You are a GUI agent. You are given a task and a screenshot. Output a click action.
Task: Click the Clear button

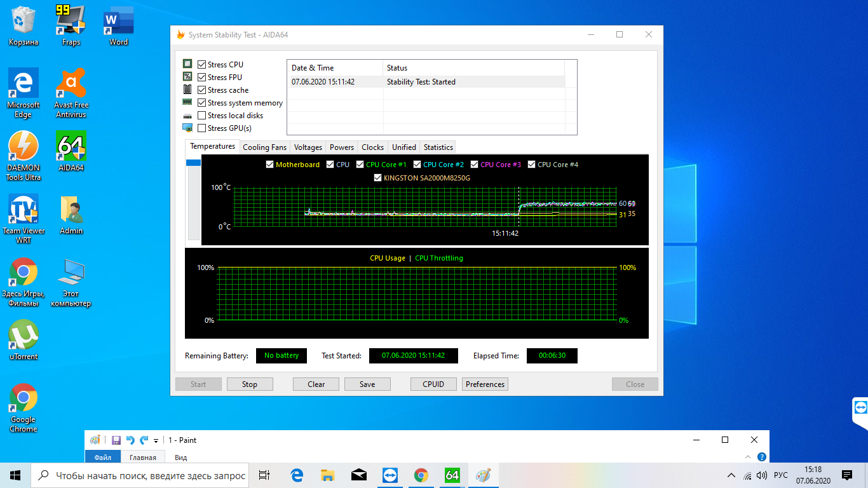(x=316, y=384)
